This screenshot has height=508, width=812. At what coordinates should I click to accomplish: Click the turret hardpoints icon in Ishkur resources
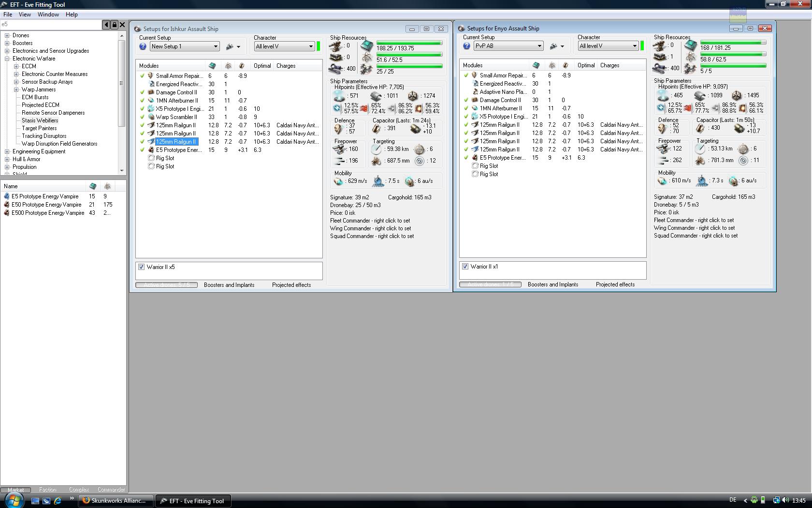click(x=336, y=46)
